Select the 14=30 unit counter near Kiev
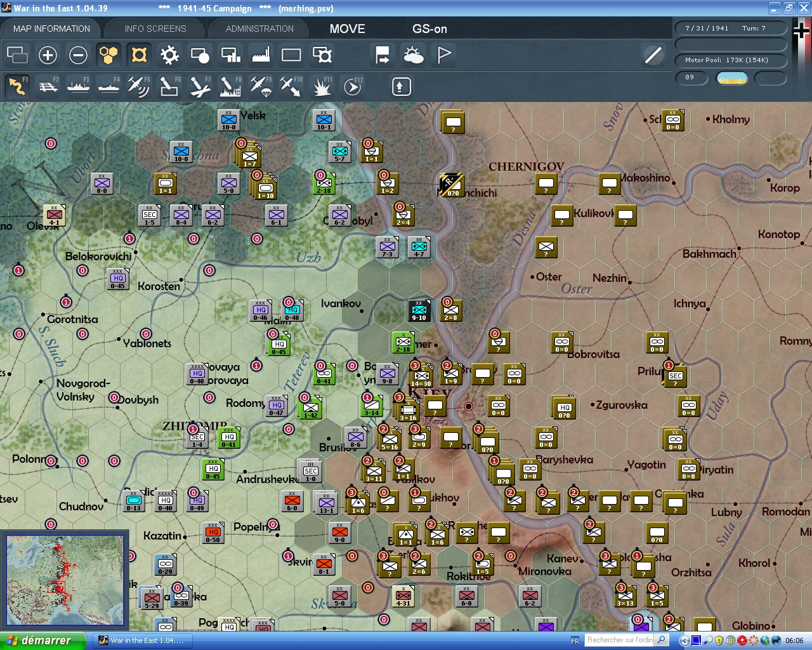 421,376
